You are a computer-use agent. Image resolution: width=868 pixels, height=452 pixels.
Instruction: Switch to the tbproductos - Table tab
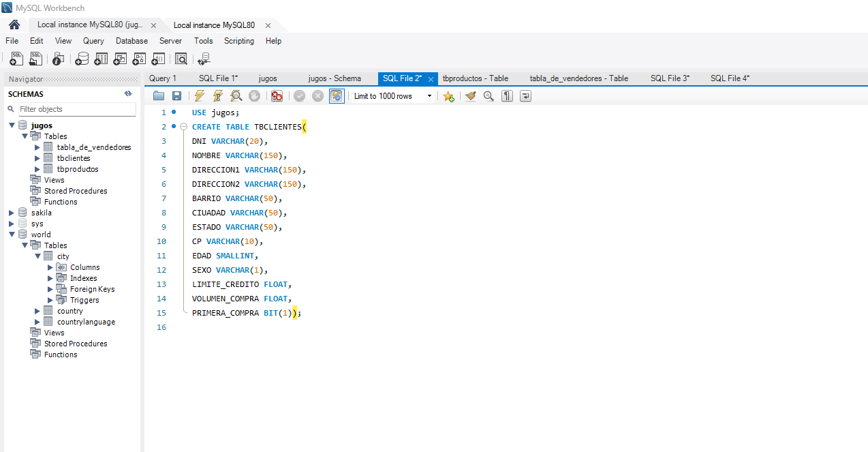476,78
